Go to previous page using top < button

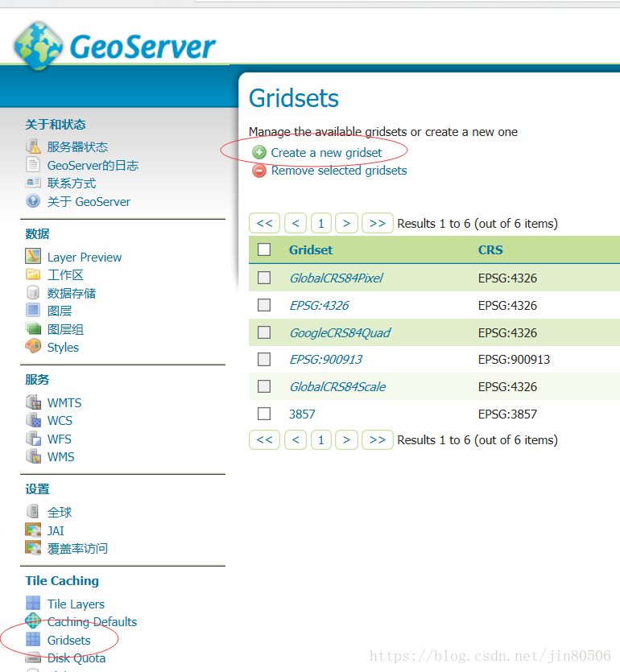(x=296, y=223)
